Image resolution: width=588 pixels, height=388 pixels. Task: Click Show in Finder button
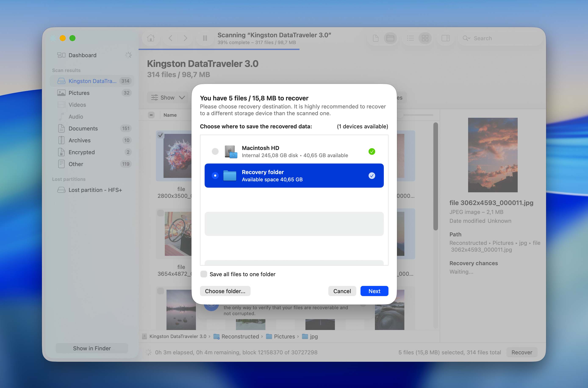[x=92, y=348]
